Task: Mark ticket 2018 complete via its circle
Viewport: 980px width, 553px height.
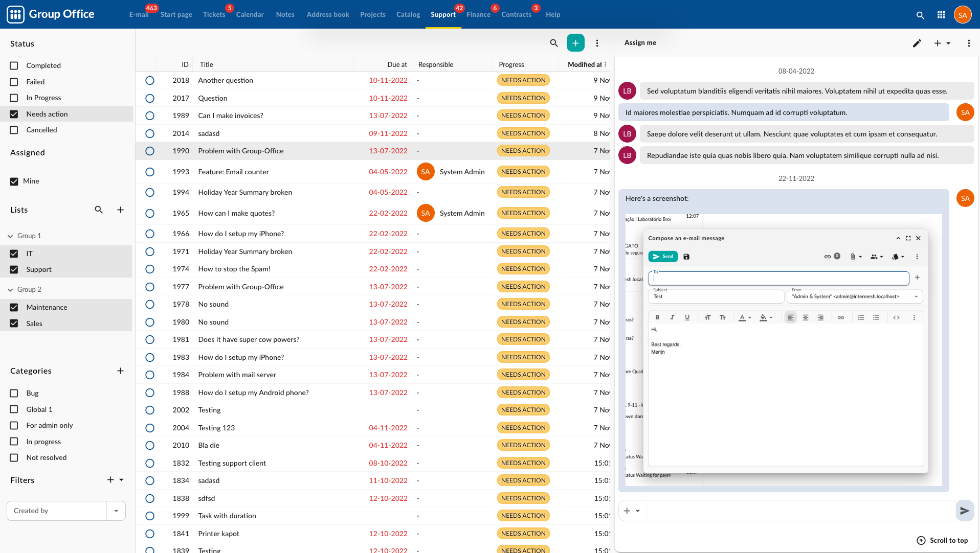Action: [150, 81]
